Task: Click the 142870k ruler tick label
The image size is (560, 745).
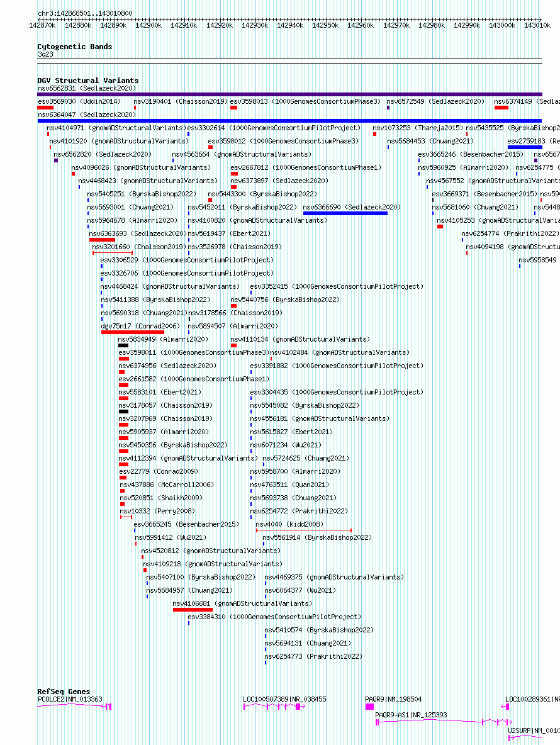Action: click(42, 25)
